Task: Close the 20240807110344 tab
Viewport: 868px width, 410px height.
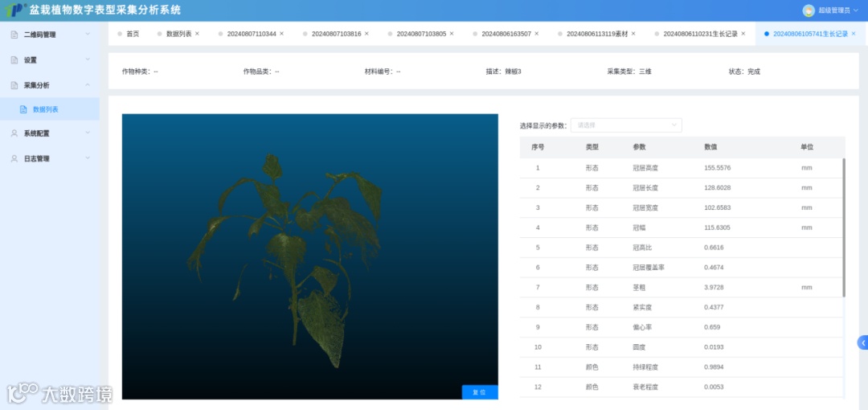Action: pyautogui.click(x=282, y=34)
